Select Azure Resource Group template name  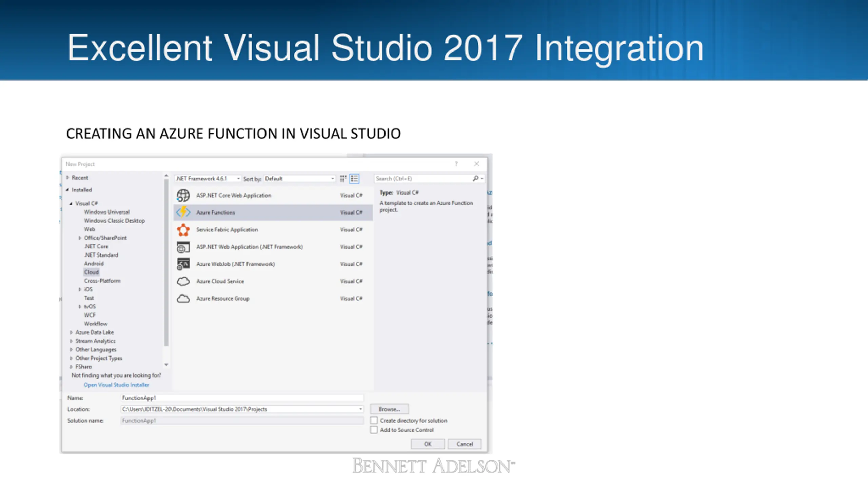[223, 299]
